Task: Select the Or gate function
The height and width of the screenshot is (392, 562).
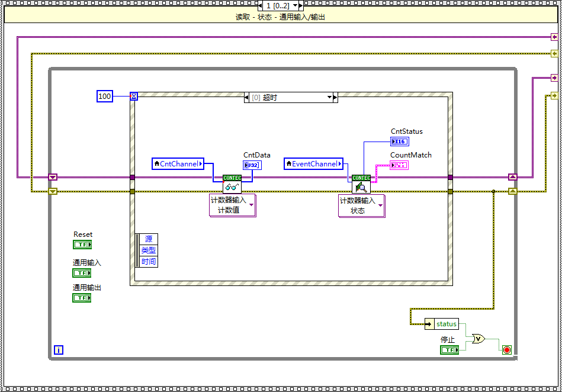Action: pyautogui.click(x=478, y=339)
